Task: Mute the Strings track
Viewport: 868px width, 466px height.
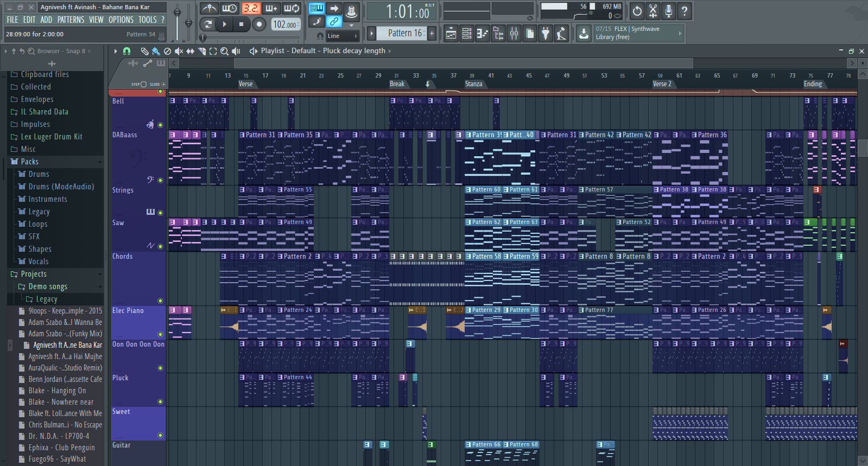Action: (160, 213)
